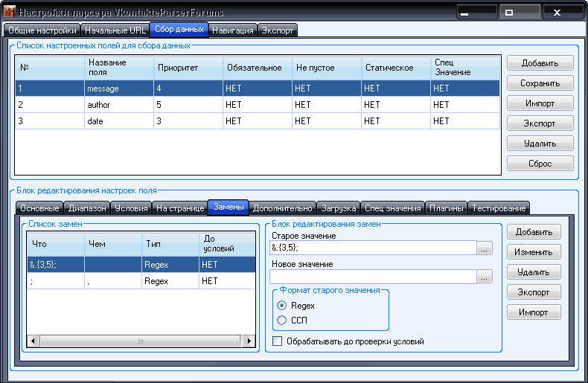
Task: Select the ССП format radio button
Action: point(281,320)
